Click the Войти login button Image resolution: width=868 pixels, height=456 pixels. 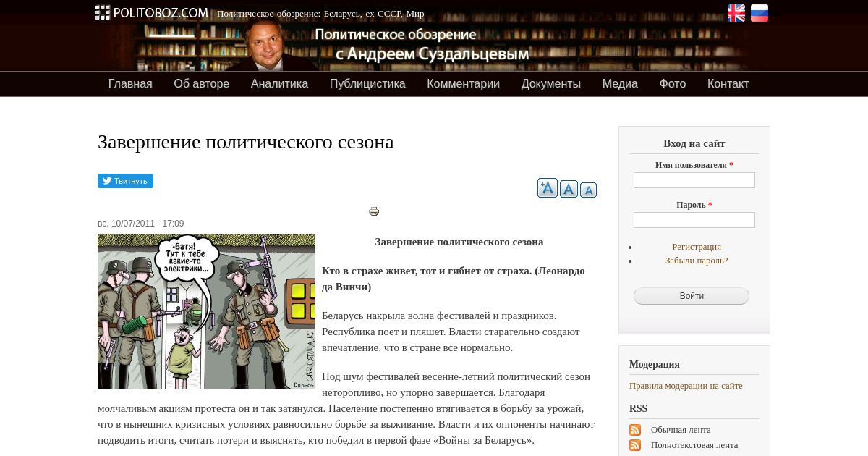pyautogui.click(x=692, y=296)
